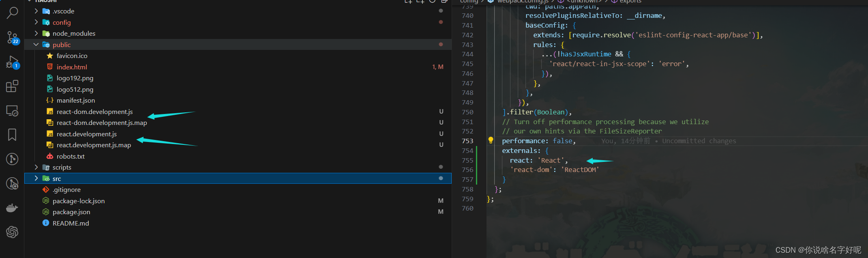Open Source Control with 22 changes
868x258 pixels.
click(x=12, y=38)
